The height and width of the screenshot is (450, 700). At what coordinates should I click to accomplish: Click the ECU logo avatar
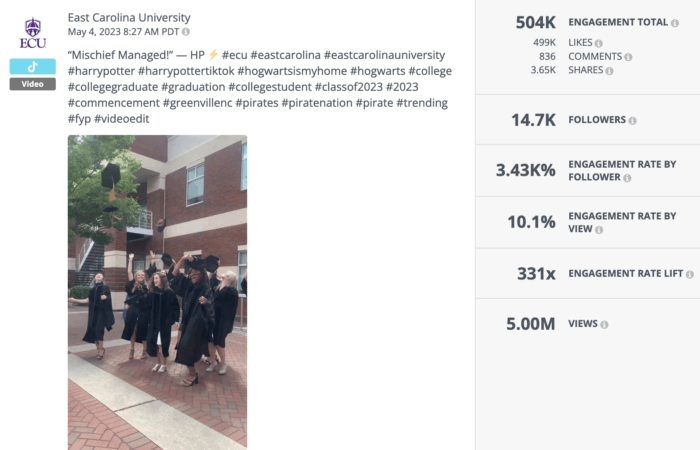pos(33,34)
